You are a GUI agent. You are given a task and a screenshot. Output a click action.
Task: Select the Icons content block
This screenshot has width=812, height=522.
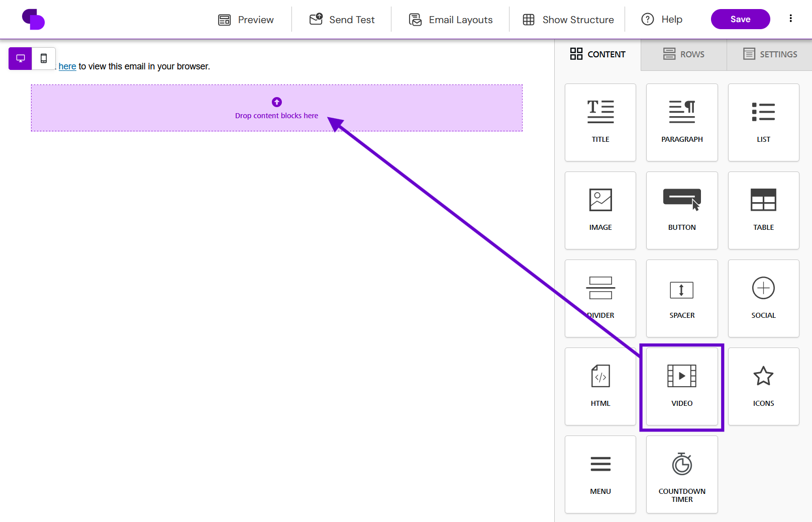click(x=763, y=386)
